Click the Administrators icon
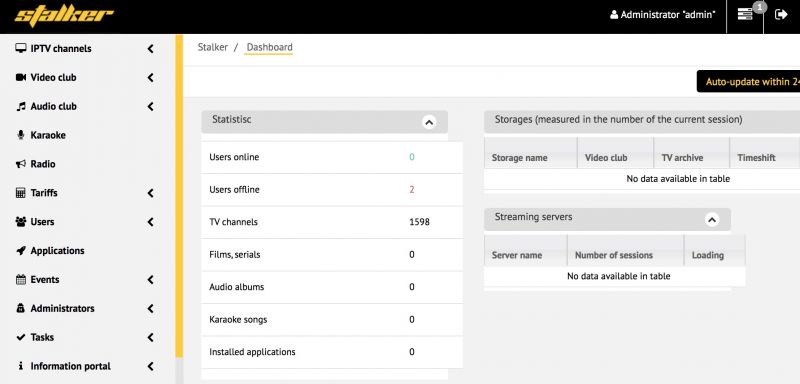Image resolution: width=800 pixels, height=384 pixels. point(21,309)
